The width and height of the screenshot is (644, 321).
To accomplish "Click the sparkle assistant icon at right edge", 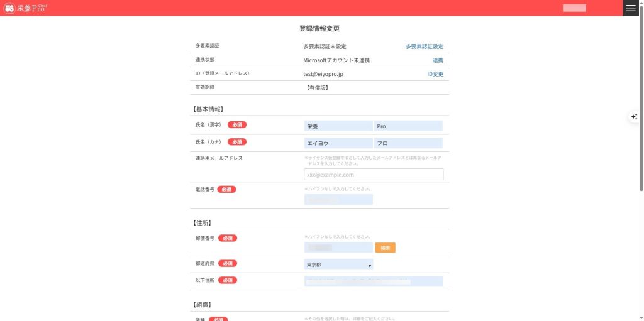I will [x=634, y=117].
